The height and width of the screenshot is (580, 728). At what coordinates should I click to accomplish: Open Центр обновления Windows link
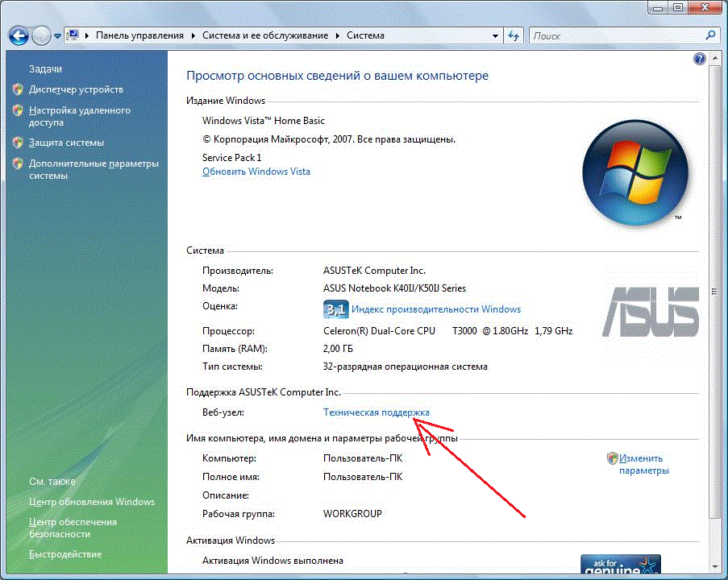point(92,502)
